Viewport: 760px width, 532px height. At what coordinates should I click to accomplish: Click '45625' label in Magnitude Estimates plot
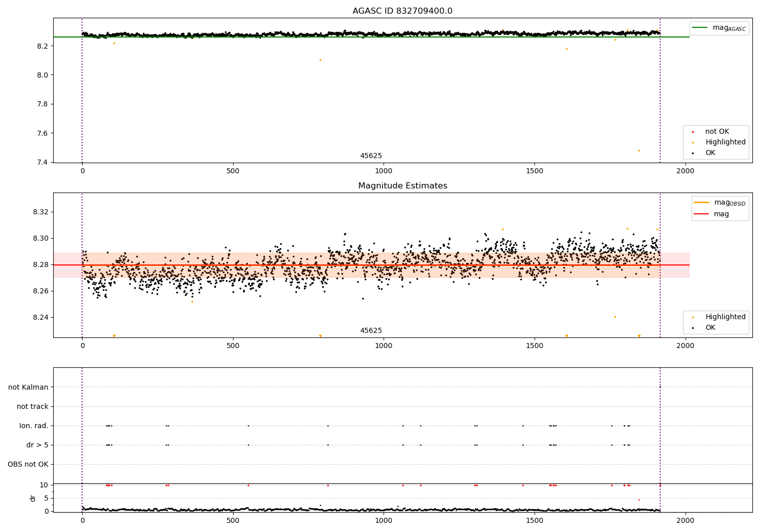[371, 331]
